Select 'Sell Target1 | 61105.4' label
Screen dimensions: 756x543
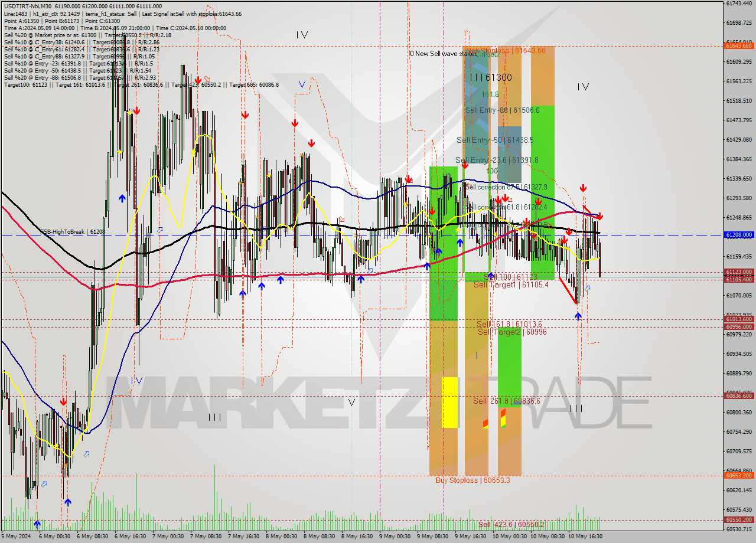tap(511, 284)
